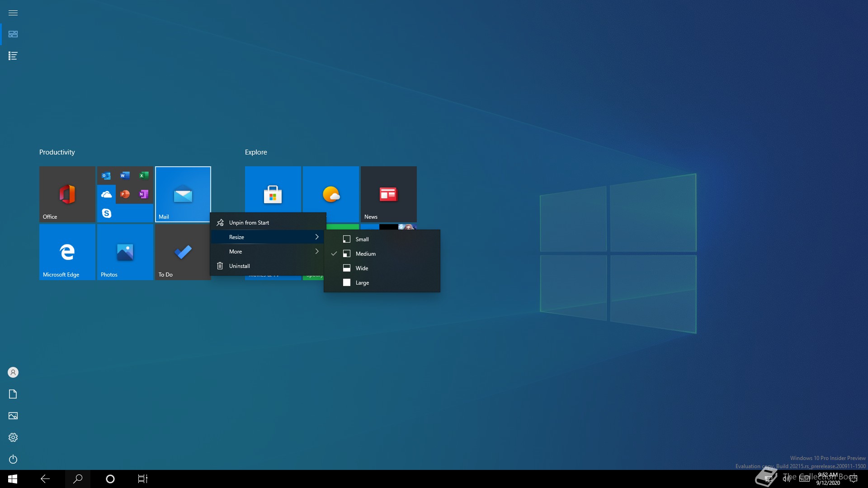Switch to Pinned tiles view

13,34
